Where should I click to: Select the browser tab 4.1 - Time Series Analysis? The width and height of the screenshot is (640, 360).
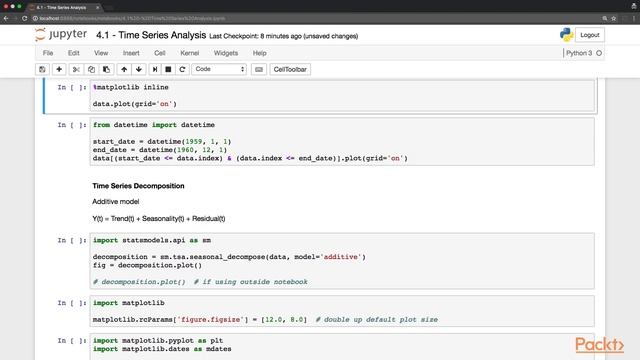pyautogui.click(x=63, y=7)
